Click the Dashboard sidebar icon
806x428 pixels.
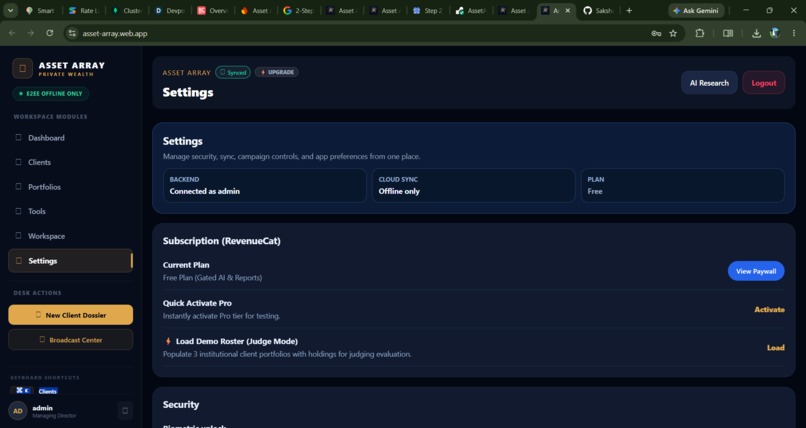click(19, 137)
